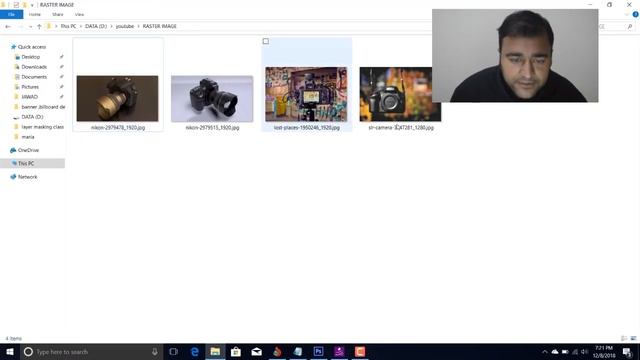Viewport: 640px width, 360px height.
Task: Open Pictures in Quick access list
Action: [x=30, y=87]
